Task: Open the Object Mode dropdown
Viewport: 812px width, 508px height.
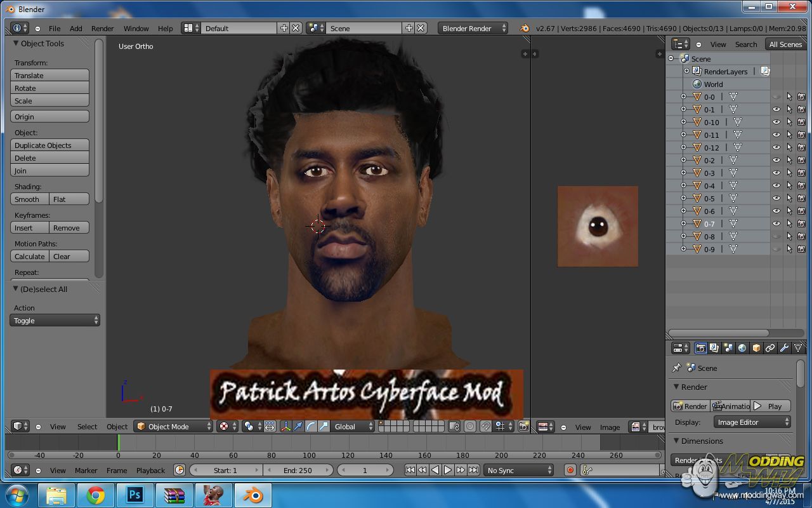Action: pyautogui.click(x=173, y=427)
